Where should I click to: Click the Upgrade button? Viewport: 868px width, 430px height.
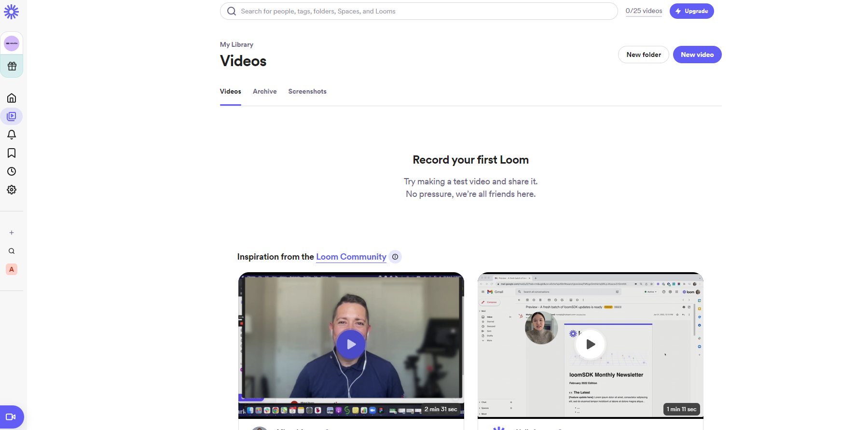(692, 11)
